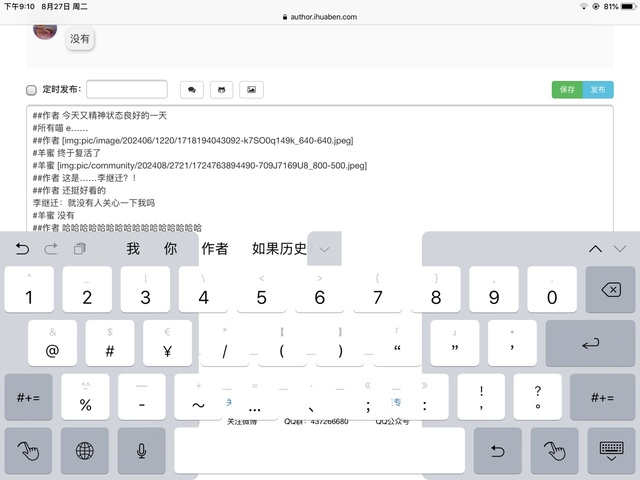The height and width of the screenshot is (480, 640).
Task: Click the chat bubble insert icon
Action: pos(191,90)
